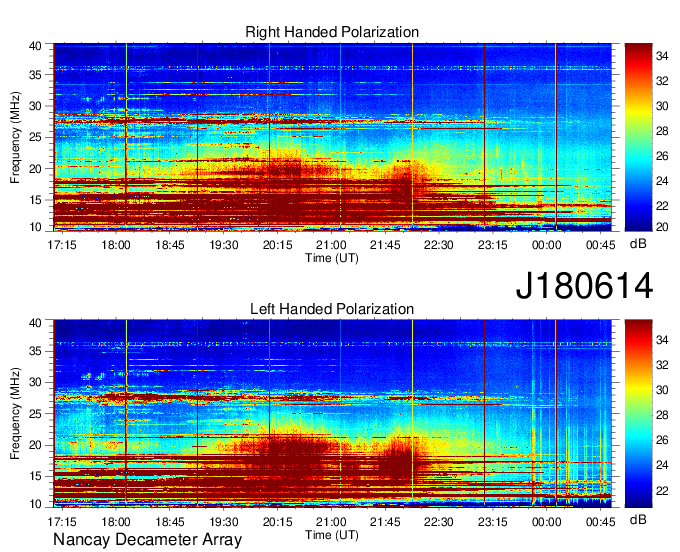Click the "28" dB tick on the top colorbar
The image size is (680, 552).
click(662, 131)
